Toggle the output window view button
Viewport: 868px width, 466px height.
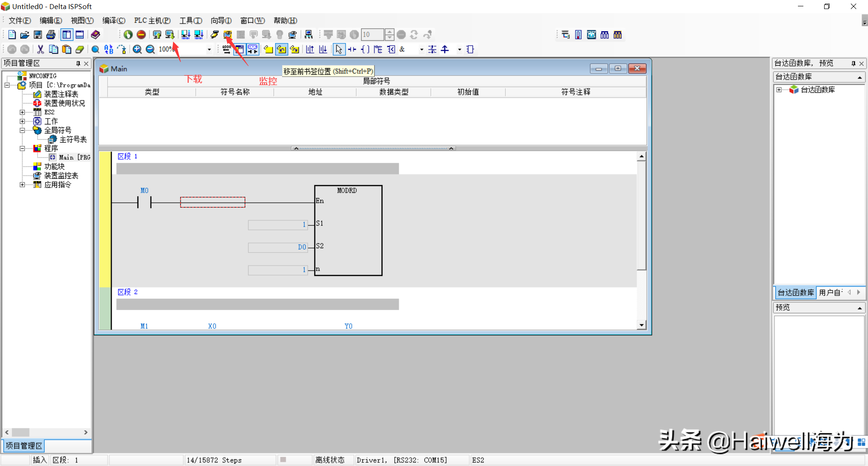pyautogui.click(x=80, y=35)
